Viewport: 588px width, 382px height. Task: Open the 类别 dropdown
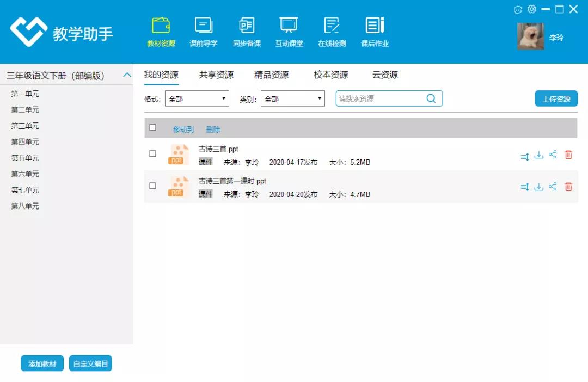pos(293,99)
